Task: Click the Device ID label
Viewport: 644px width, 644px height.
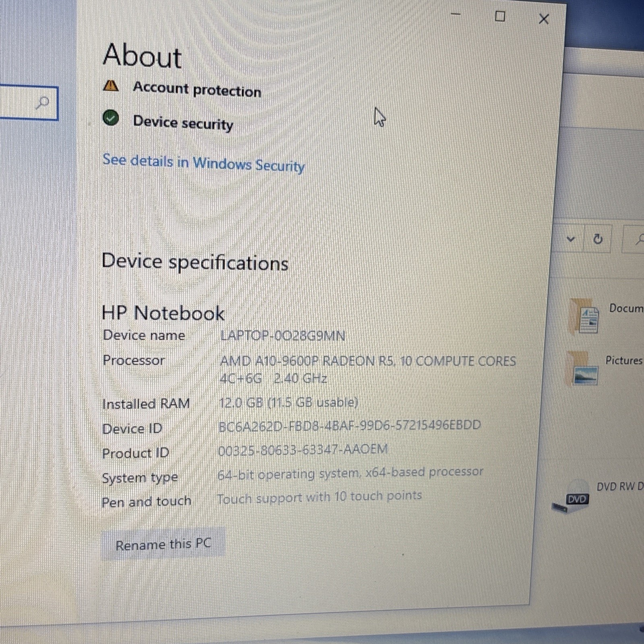Action: pyautogui.click(x=132, y=429)
